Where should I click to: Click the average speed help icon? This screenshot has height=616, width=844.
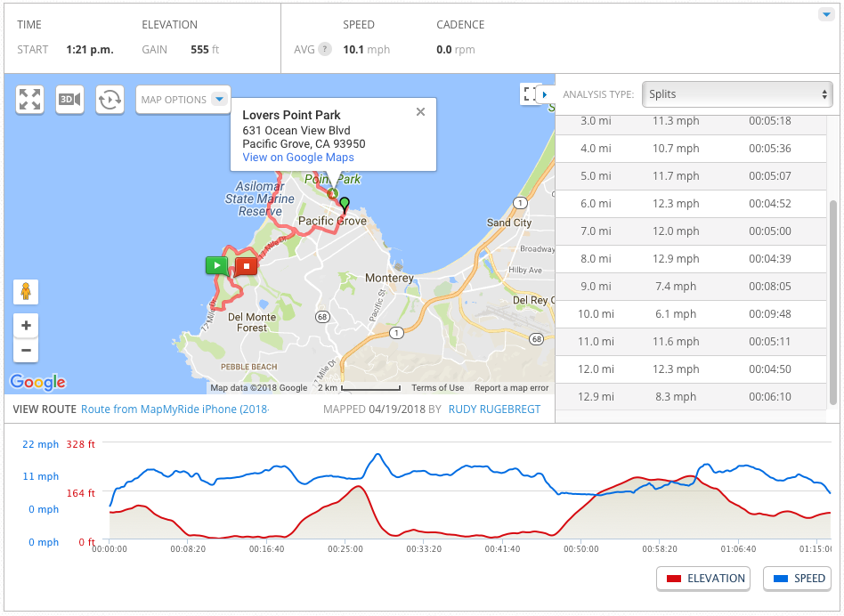(x=325, y=50)
